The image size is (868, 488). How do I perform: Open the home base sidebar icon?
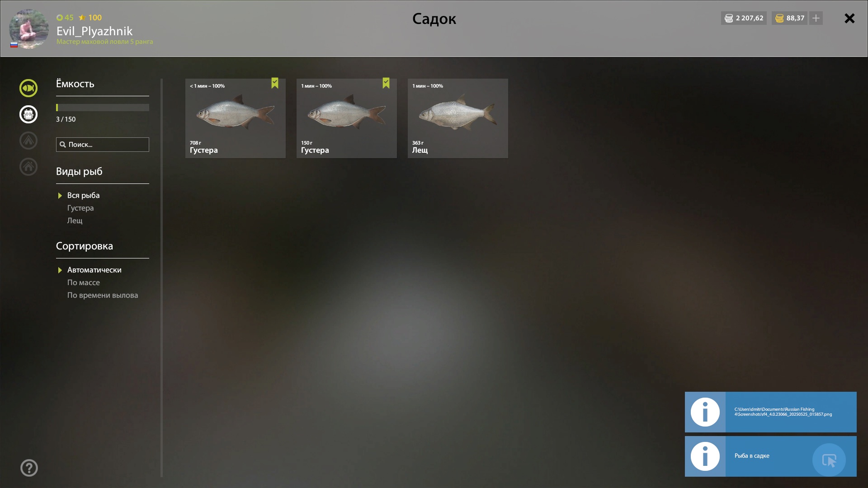28,167
